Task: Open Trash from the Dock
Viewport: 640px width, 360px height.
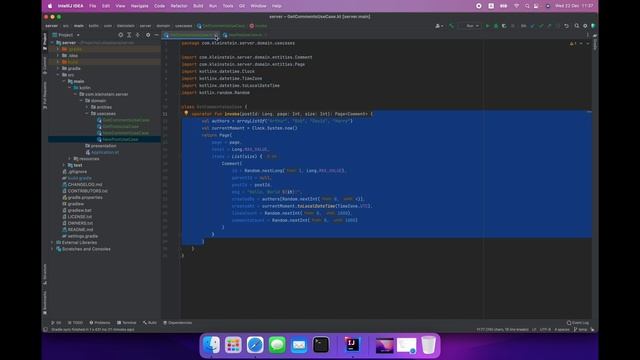Action: coord(428,345)
